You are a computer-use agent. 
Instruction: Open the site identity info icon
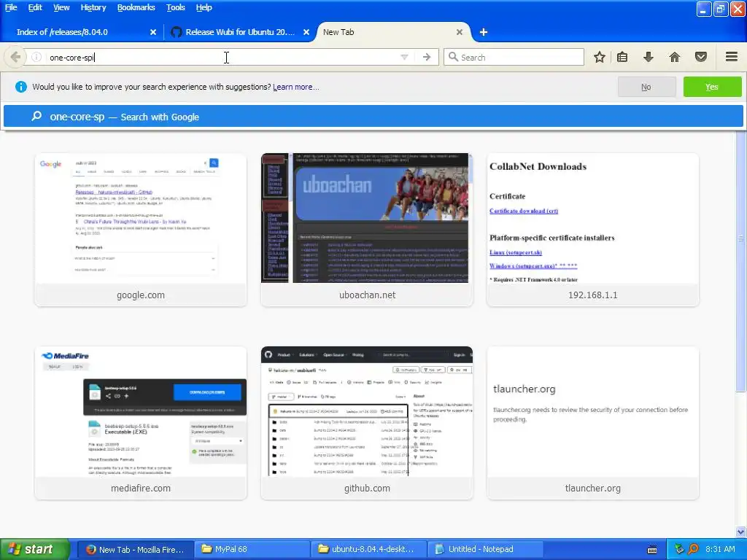tap(36, 57)
